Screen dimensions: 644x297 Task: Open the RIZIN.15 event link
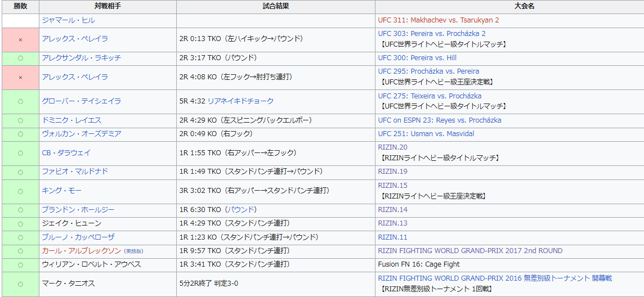coord(392,186)
